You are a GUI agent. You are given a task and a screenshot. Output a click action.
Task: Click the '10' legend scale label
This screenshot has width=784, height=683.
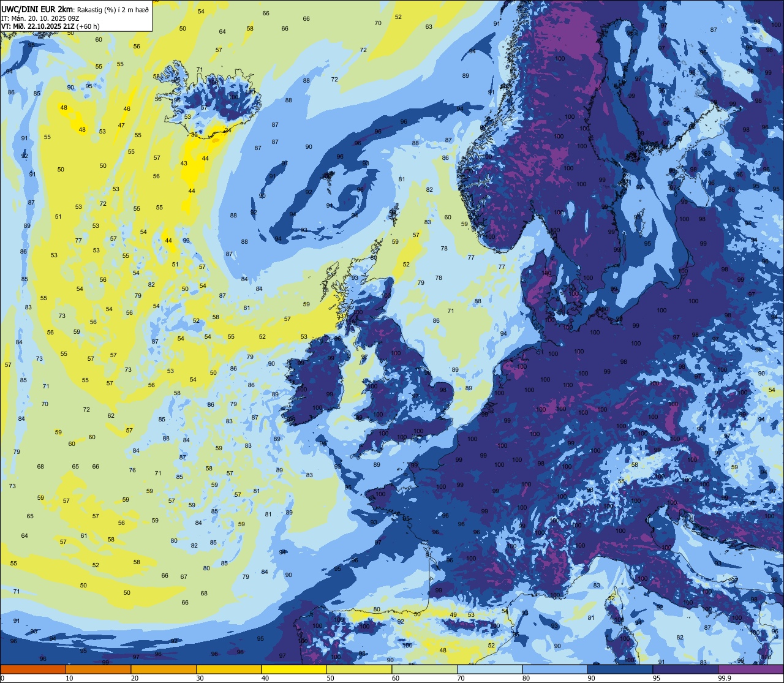click(x=69, y=678)
